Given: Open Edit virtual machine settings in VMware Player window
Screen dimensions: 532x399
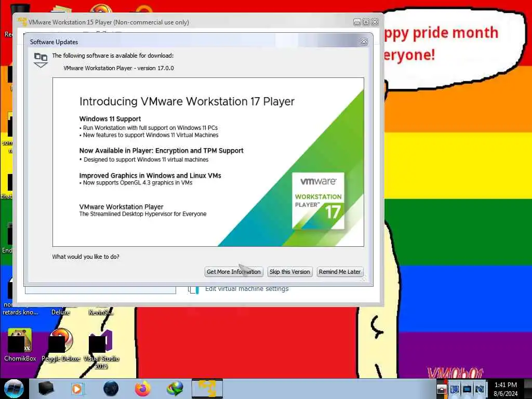Looking at the screenshot, I should (x=247, y=289).
